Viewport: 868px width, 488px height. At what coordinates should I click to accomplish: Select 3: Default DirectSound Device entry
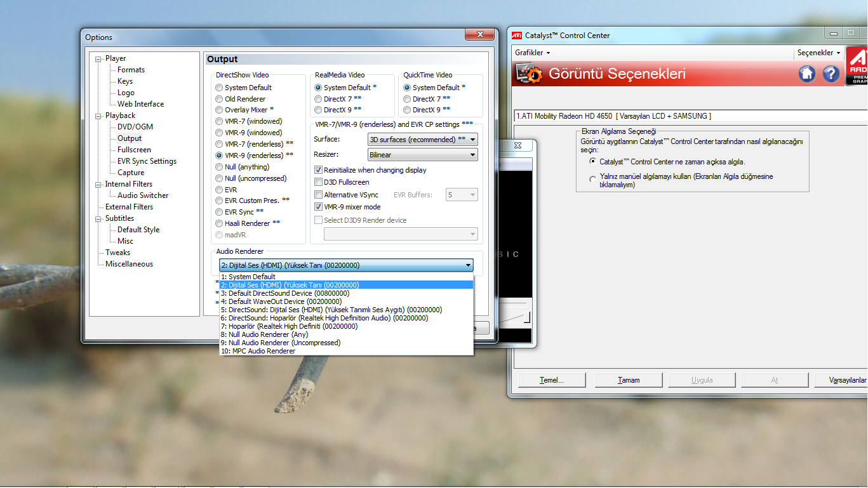click(346, 293)
